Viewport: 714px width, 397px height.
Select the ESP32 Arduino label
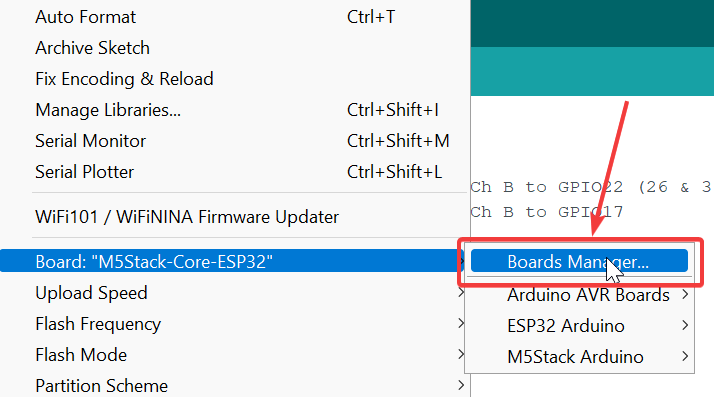[566, 326]
